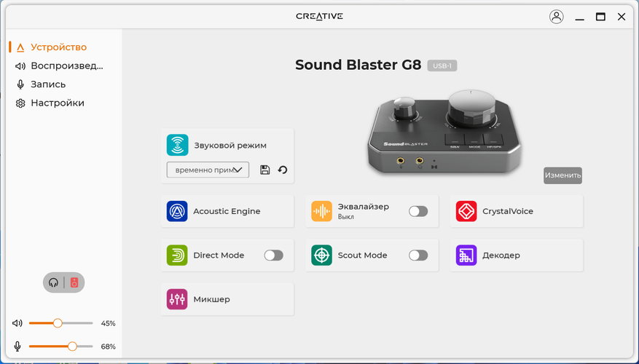Click the Звуковой режим sound mode icon

[177, 145]
